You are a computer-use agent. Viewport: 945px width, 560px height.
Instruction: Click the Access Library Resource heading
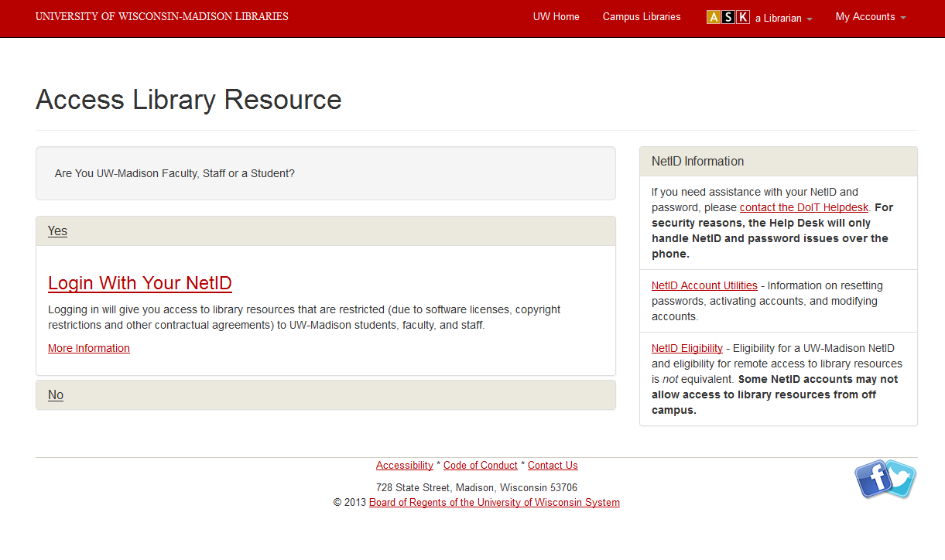pyautogui.click(x=189, y=100)
